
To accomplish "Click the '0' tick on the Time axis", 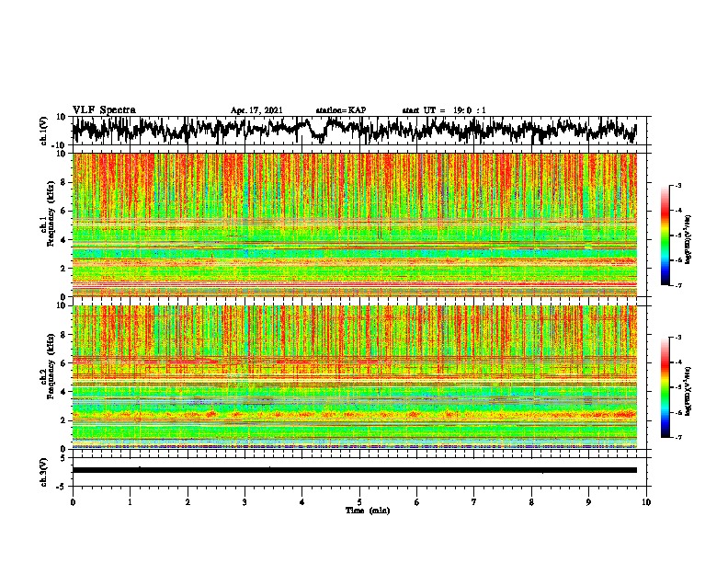I will [x=73, y=502].
